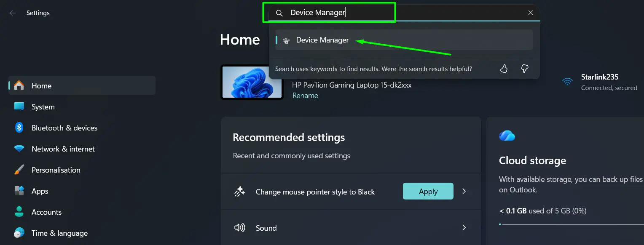The height and width of the screenshot is (245, 644).
Task: Click the search magnifier icon
Action: 279,13
